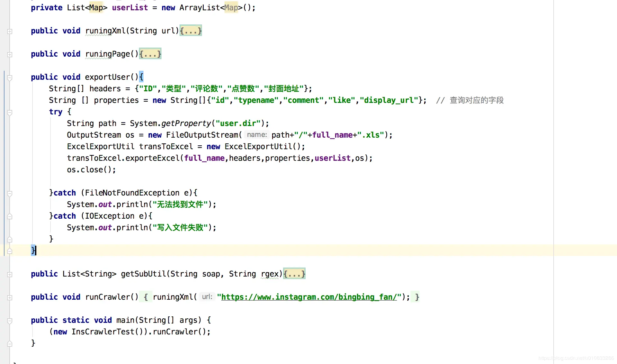The height and width of the screenshot is (364, 617).
Task: Expand the {...} placeholder after runingPage()
Action: [150, 54]
